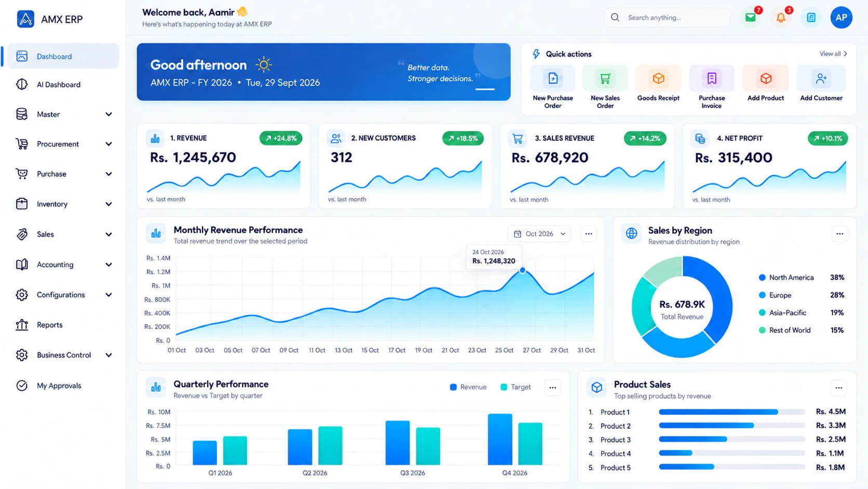Viewport: 868px width, 489px height.
Task: Click the Add Product icon
Action: [766, 78]
